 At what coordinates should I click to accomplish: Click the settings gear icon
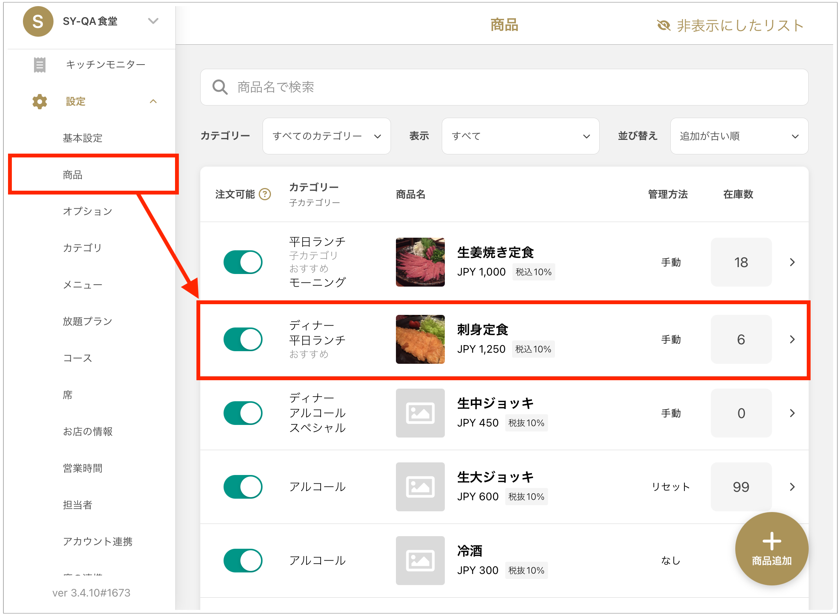pos(39,102)
